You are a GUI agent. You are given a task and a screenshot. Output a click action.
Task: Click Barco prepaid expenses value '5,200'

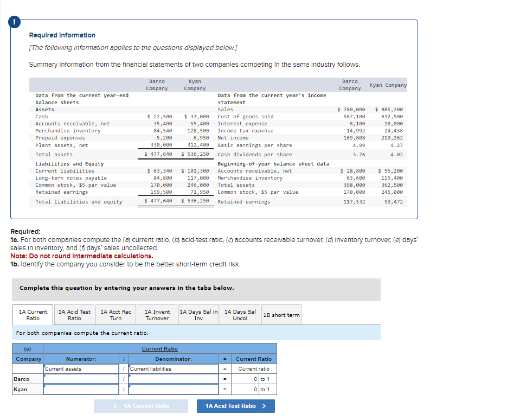tap(164, 137)
